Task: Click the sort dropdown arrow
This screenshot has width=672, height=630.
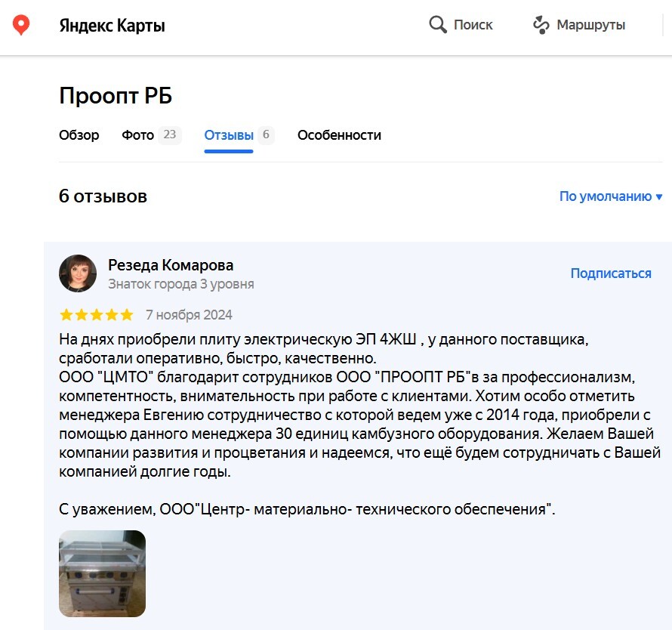Action: pyautogui.click(x=658, y=197)
